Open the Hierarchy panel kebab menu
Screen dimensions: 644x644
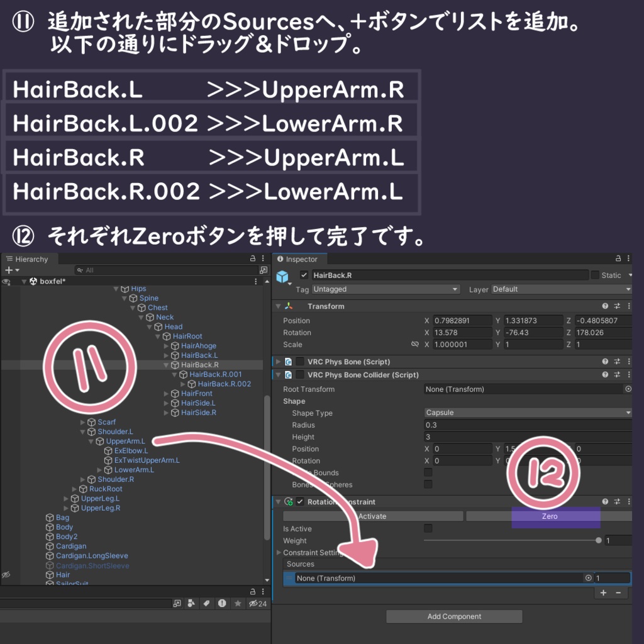tap(263, 258)
